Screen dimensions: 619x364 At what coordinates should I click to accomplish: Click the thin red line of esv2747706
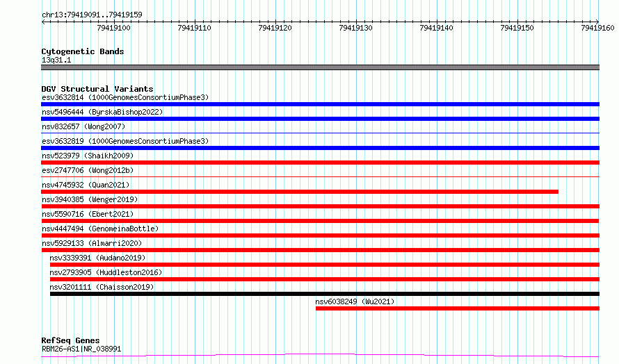click(x=320, y=177)
